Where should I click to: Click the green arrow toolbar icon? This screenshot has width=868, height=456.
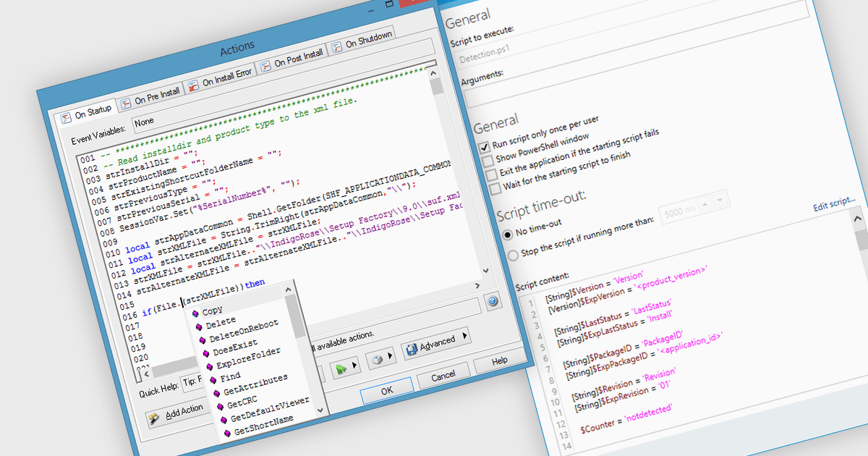(340, 368)
